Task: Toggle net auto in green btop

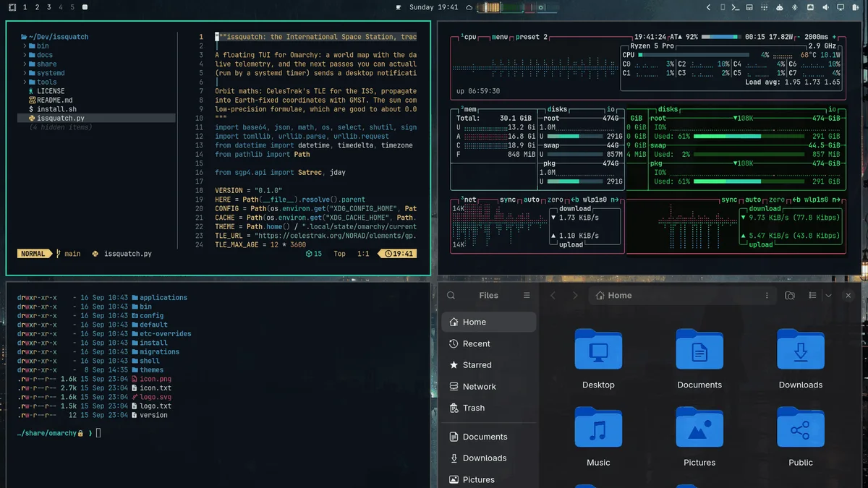Action: pos(752,200)
